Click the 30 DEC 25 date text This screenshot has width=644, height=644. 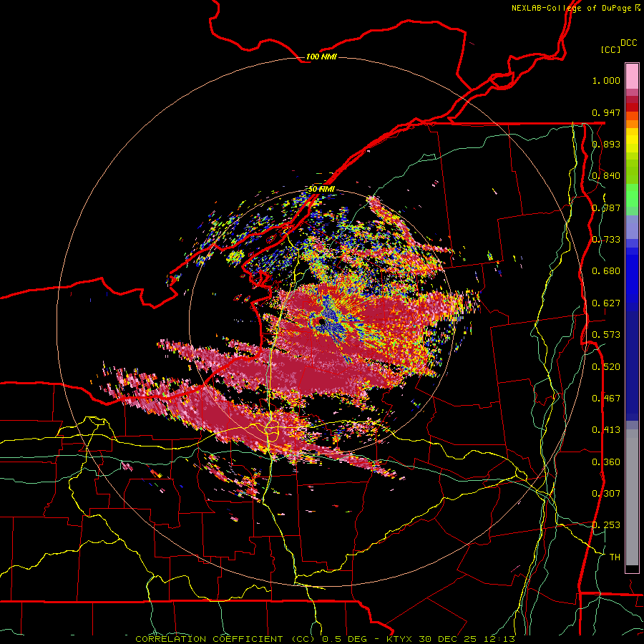click(x=448, y=639)
